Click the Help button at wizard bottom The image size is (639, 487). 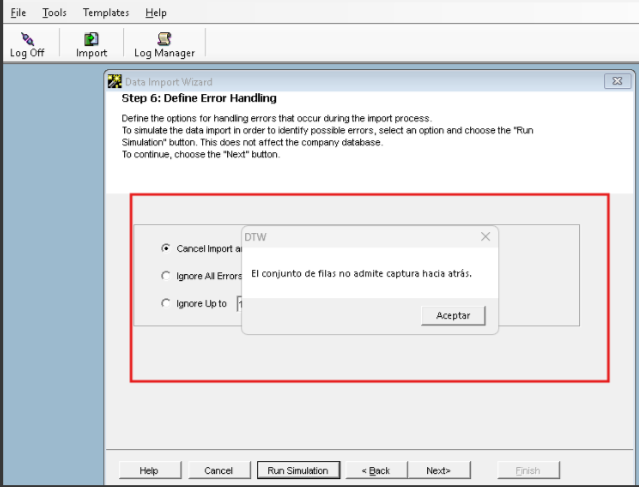click(x=149, y=470)
